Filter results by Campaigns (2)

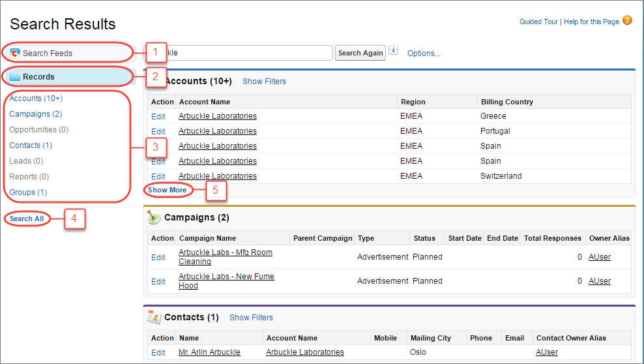tap(36, 114)
